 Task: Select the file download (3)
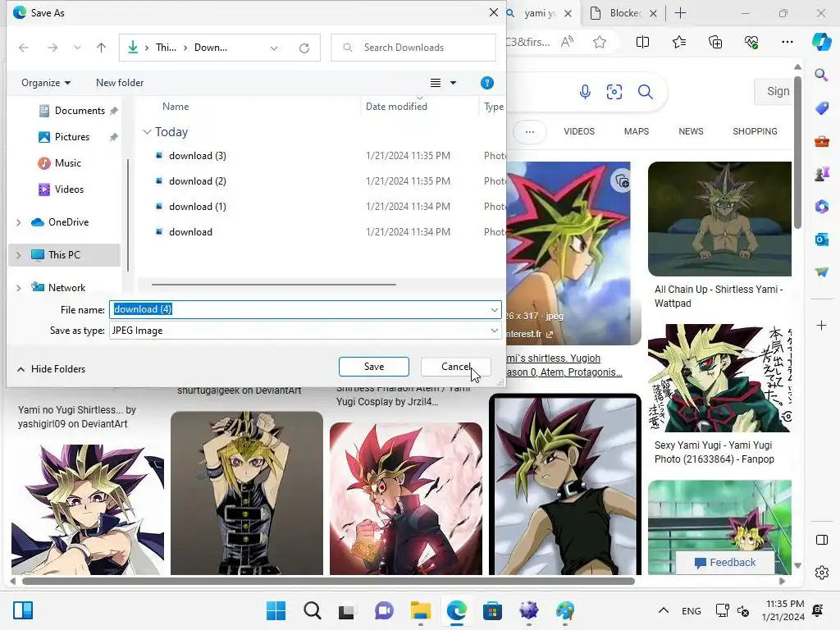197,155
